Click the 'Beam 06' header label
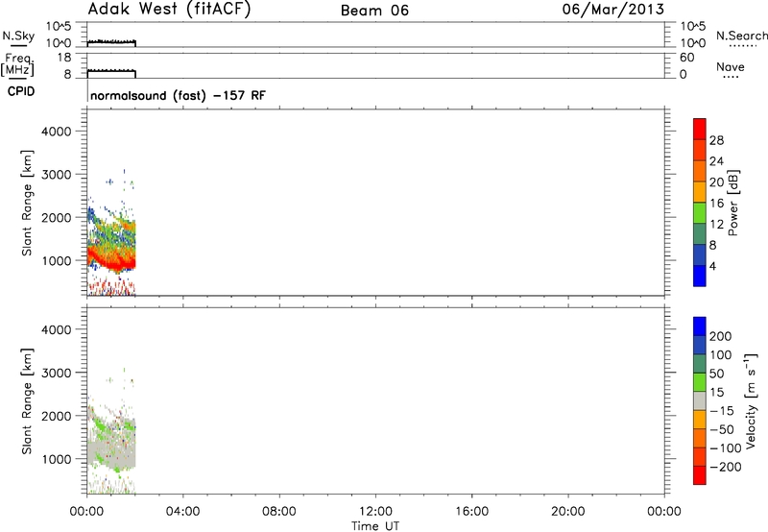This screenshot has height=532, width=768. 374,11
